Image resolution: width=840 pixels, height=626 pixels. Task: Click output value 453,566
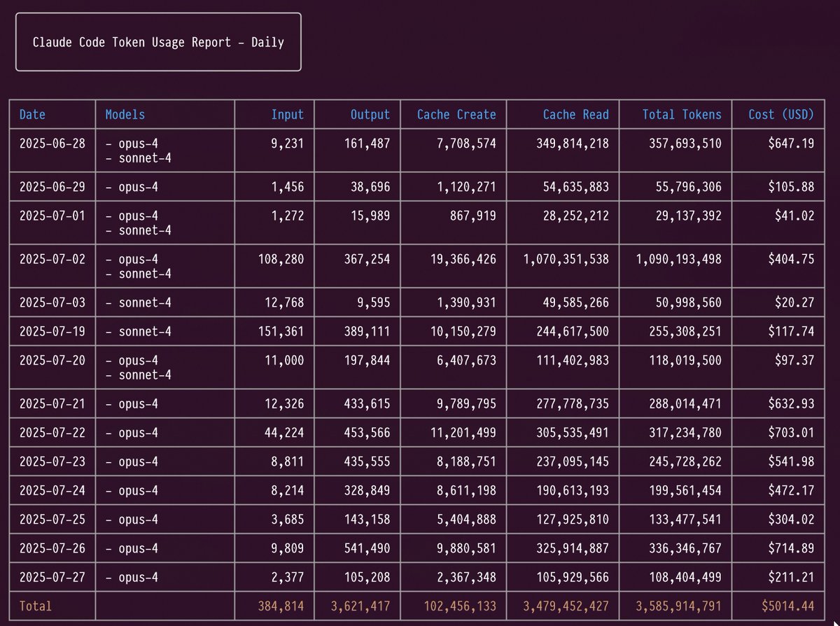(367, 433)
